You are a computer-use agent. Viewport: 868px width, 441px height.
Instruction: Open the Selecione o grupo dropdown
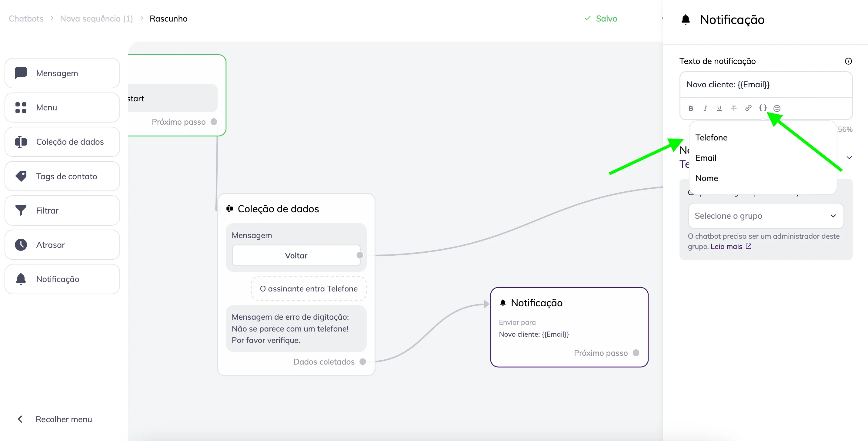point(766,216)
